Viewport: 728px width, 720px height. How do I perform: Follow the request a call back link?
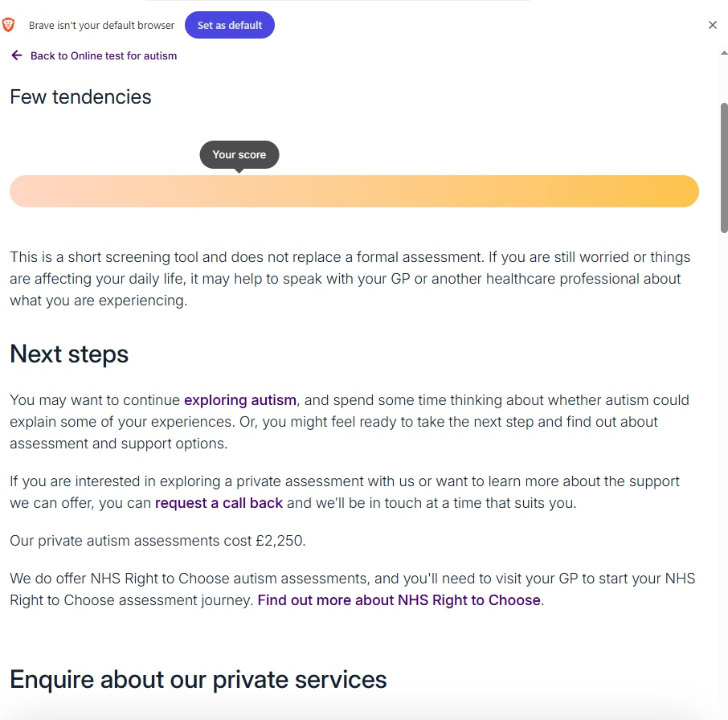(219, 503)
